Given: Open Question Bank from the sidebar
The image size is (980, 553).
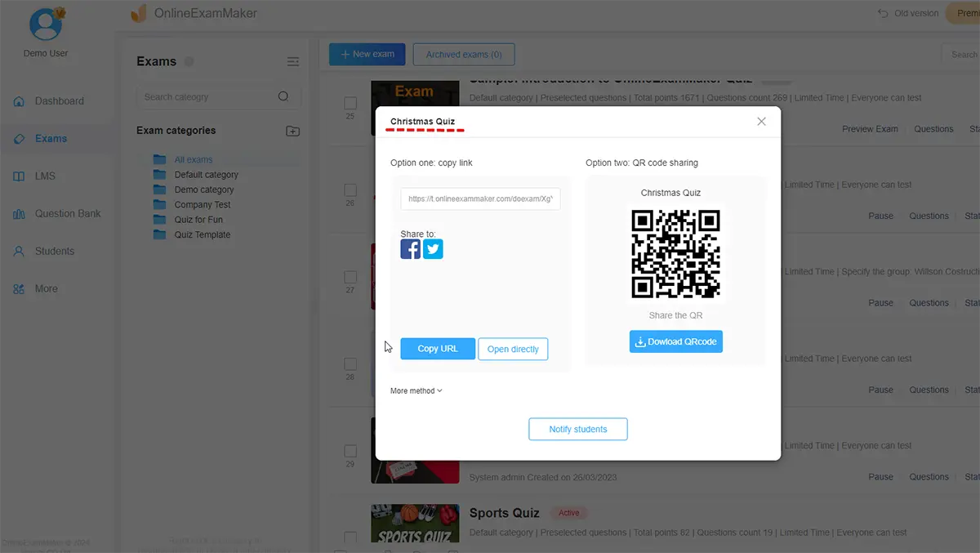Looking at the screenshot, I should pyautogui.click(x=67, y=214).
